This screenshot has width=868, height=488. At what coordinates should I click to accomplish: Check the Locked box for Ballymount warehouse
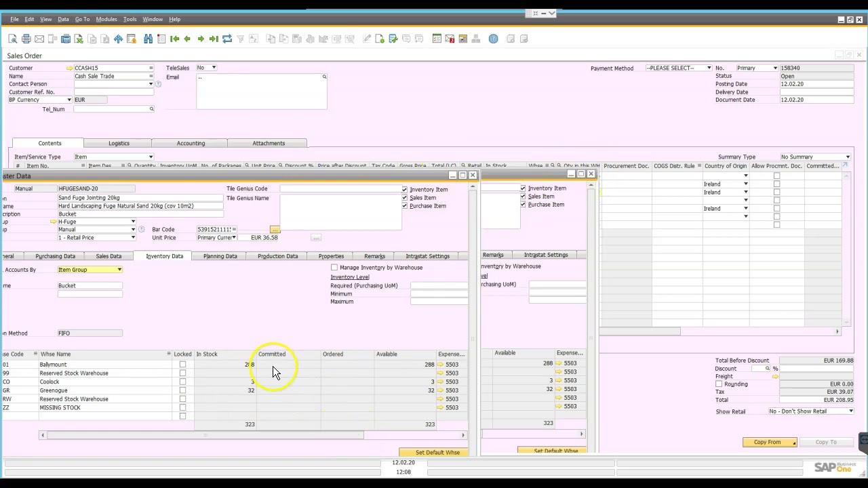pos(182,365)
